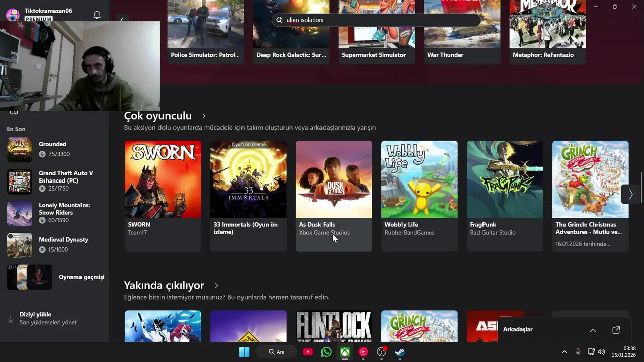Click the download arrow icon beside Diziyi yükle

(11, 319)
